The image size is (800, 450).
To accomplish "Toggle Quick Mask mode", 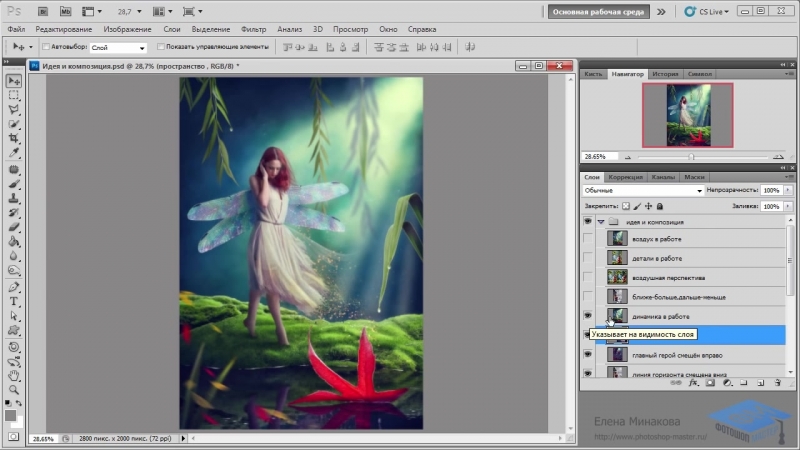I will click(x=14, y=437).
